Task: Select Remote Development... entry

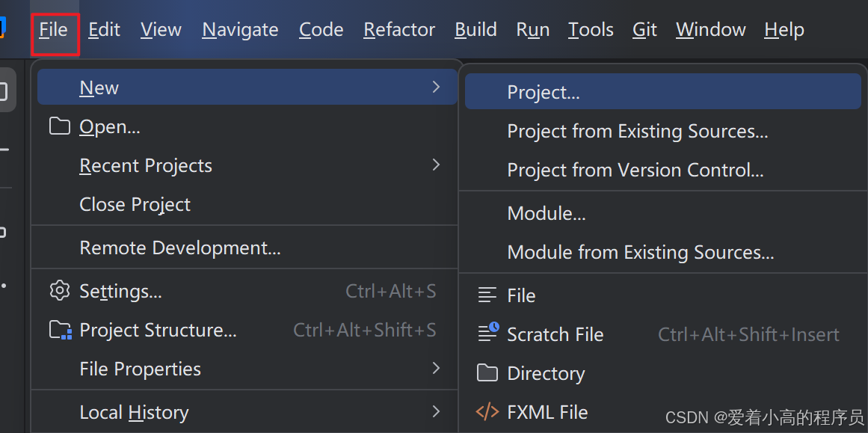Action: click(179, 248)
